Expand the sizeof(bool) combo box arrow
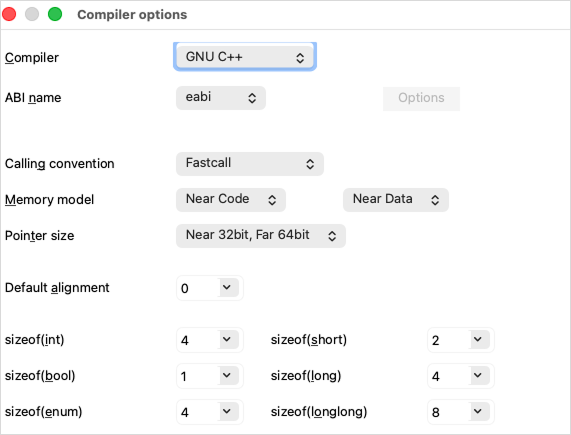The height and width of the screenshot is (435, 571). 228,376
